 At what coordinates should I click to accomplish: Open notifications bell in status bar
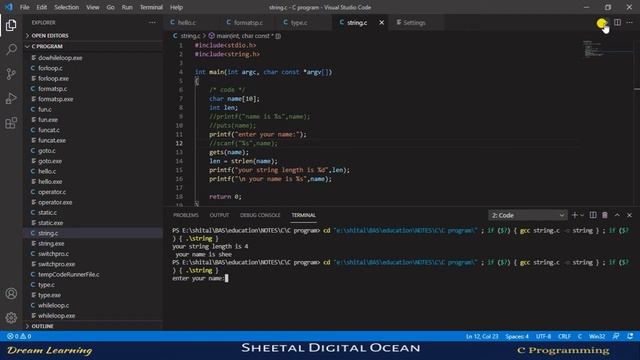pos(630,336)
